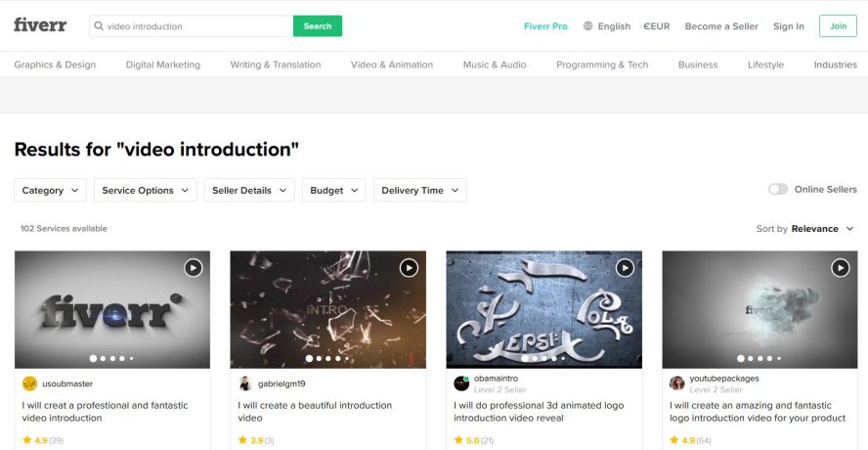Open the Industries category

pos(836,65)
